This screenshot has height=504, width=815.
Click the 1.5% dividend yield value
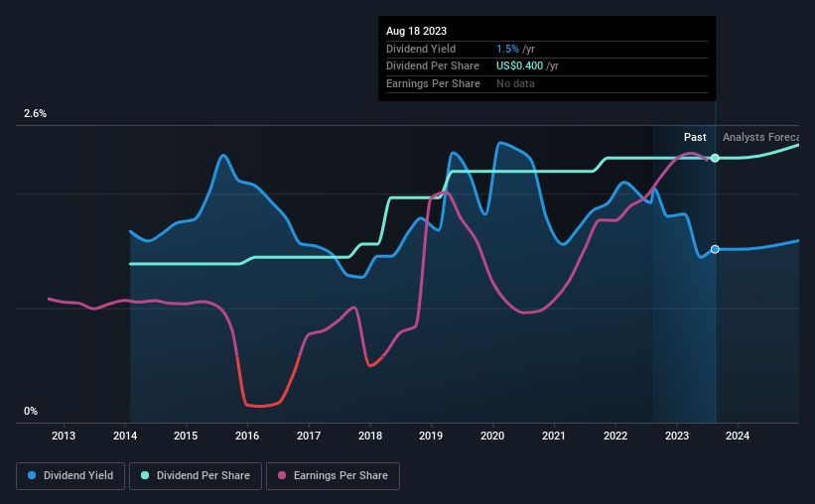coord(507,49)
